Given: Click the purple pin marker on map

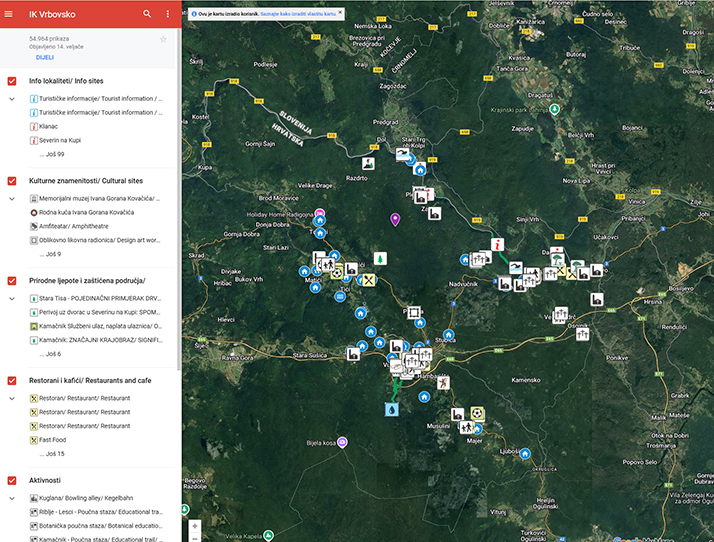Looking at the screenshot, I should (x=395, y=220).
